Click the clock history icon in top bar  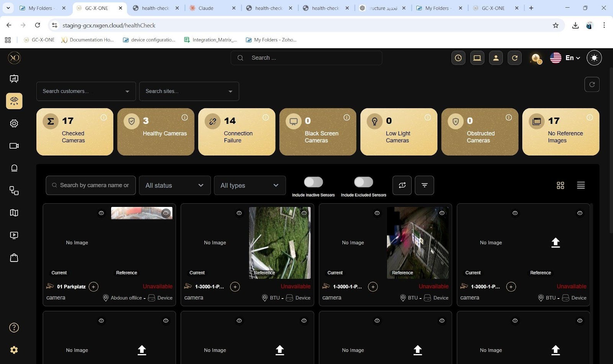coord(458,58)
